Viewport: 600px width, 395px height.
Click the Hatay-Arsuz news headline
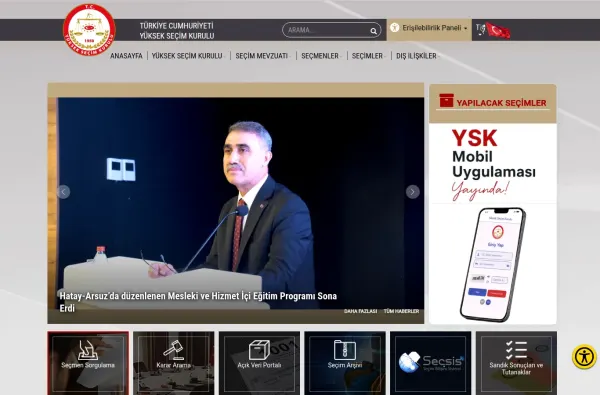coord(198,302)
